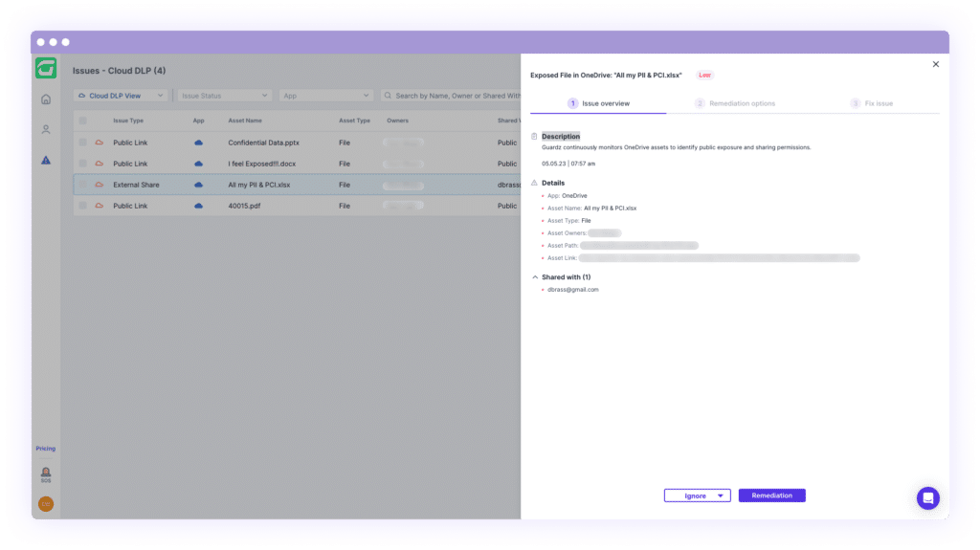The image size is (980, 550).
Task: Select All my PII & PCI.xlsx in table
Action: (258, 185)
